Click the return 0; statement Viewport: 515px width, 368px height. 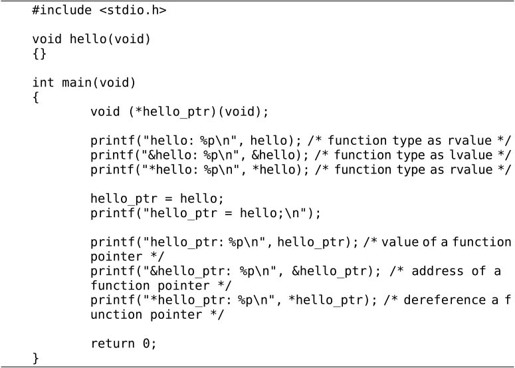(123, 344)
